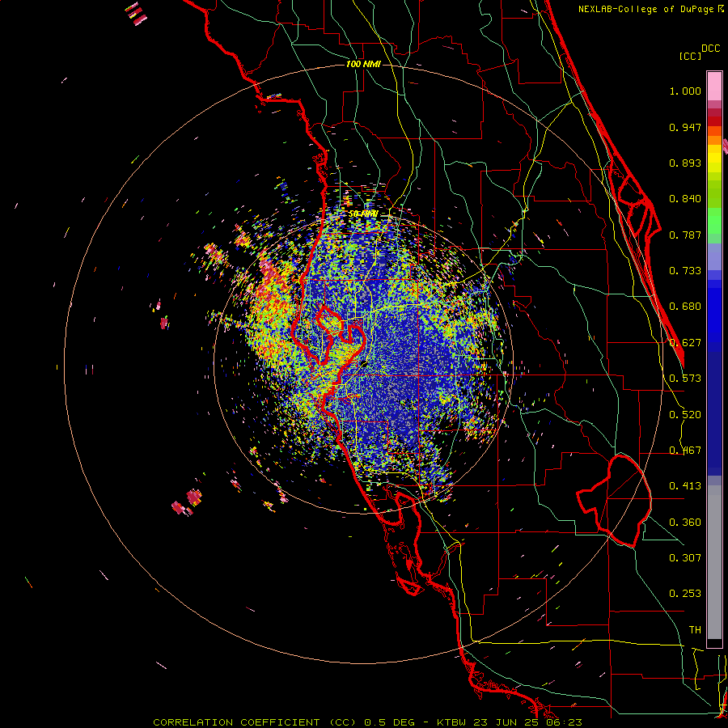
Task: Click the 100 NMI range ring label
Action: (363, 64)
